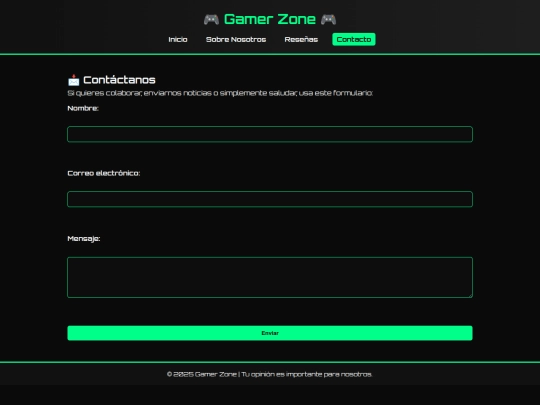
Task: Click the Correo electrónico: label
Action: 104,173
